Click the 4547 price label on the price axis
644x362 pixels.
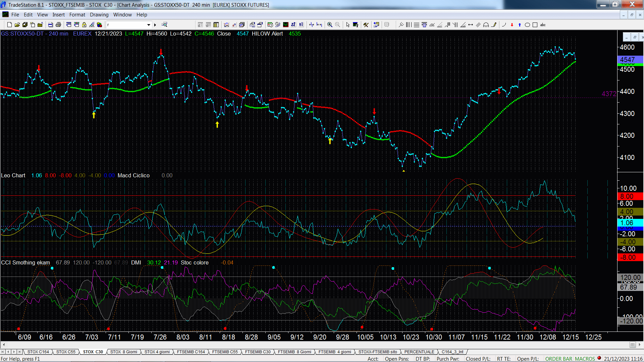pos(630,60)
